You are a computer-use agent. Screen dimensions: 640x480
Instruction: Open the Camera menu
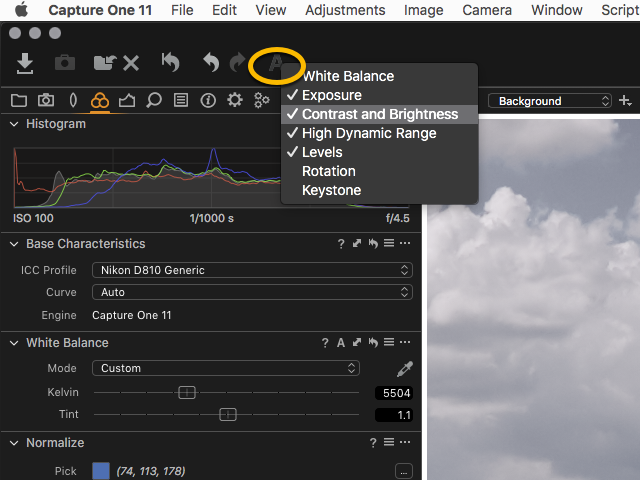pos(487,10)
